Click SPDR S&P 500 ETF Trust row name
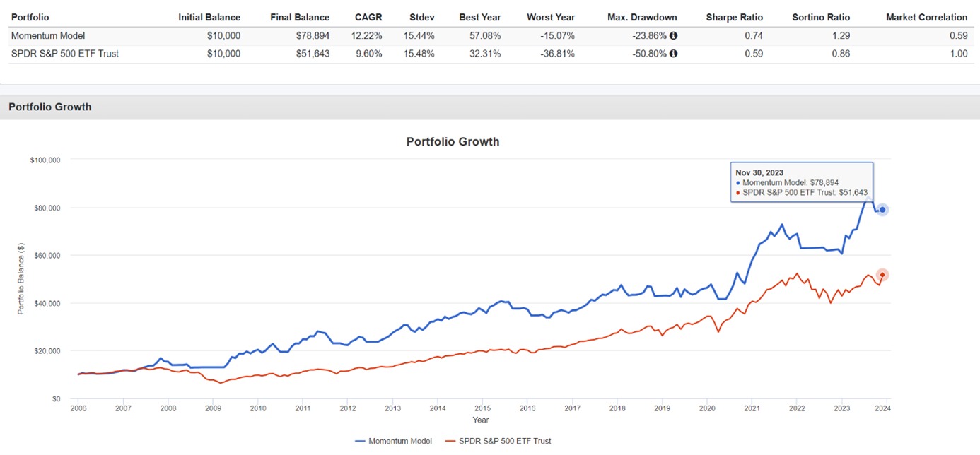Image resolution: width=980 pixels, height=455 pixels. [65, 53]
